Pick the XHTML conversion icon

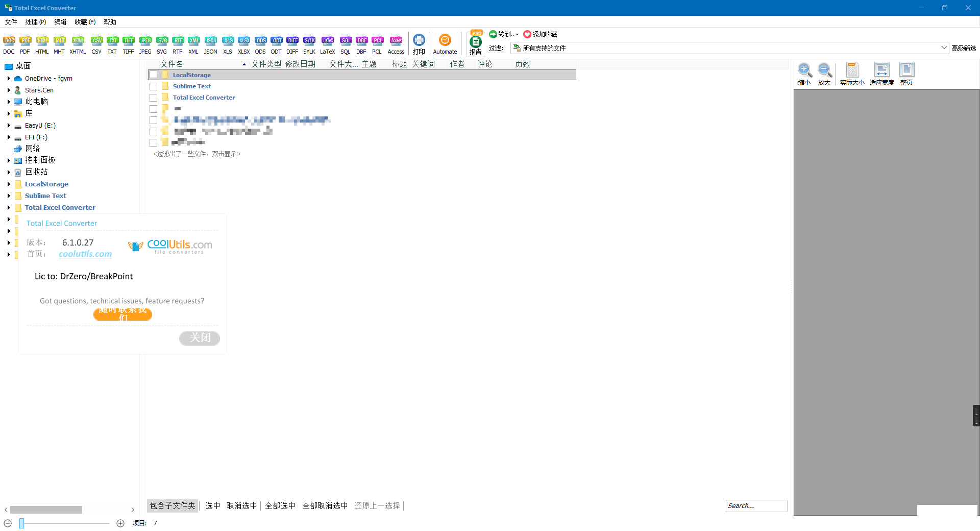(78, 44)
